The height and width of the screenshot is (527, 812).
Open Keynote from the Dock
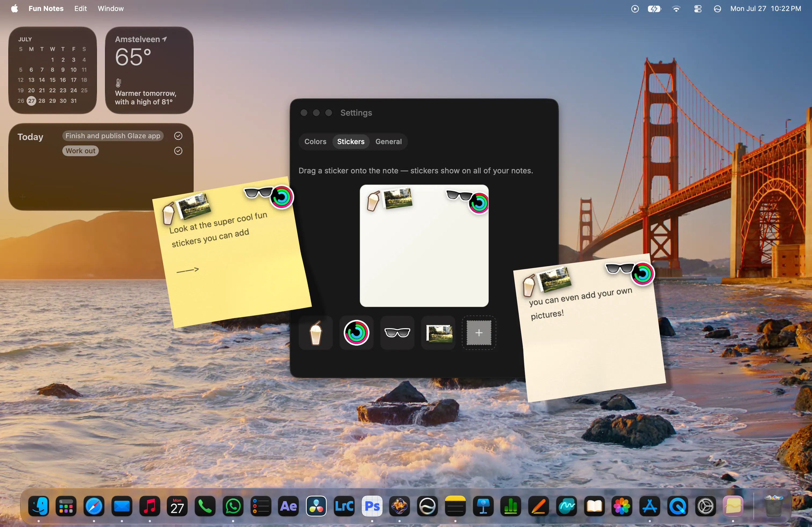pos(483,506)
